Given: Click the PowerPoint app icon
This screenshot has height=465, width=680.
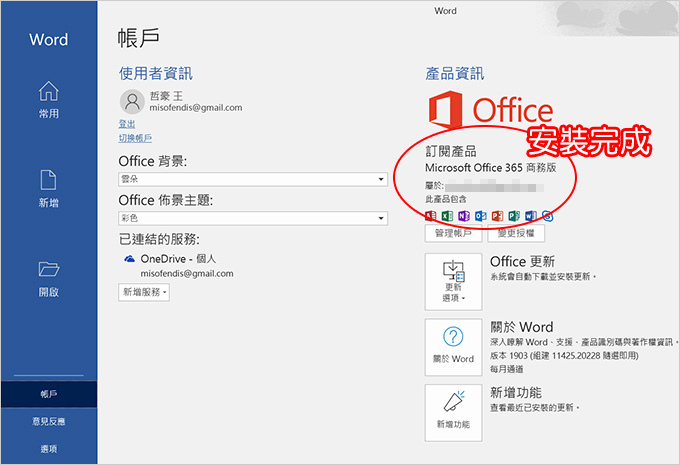Looking at the screenshot, I should pyautogui.click(x=497, y=216).
